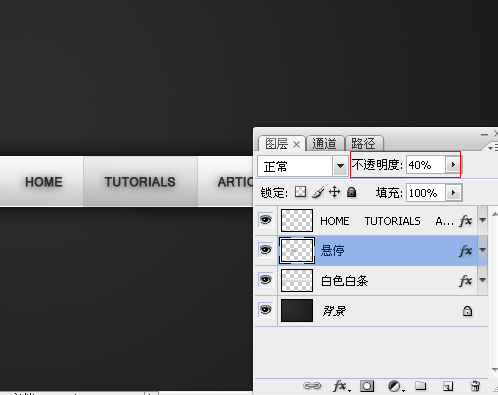Click lock icon on 背景 layer
This screenshot has height=395, width=498.
pos(467,311)
